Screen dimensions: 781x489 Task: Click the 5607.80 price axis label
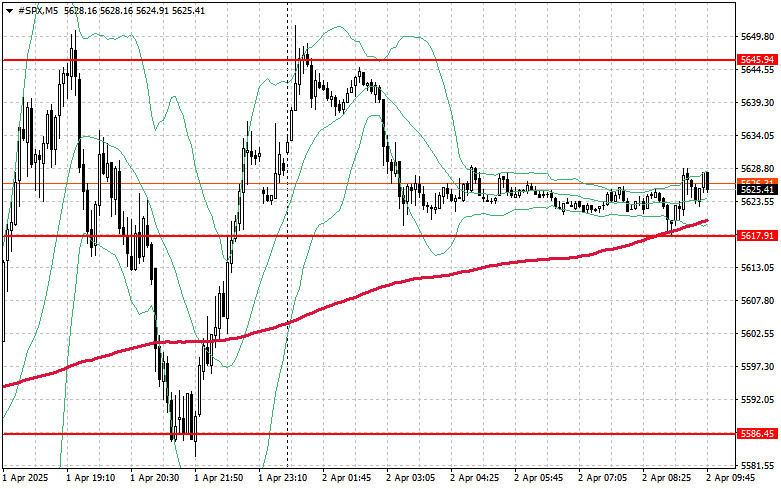[757, 300]
